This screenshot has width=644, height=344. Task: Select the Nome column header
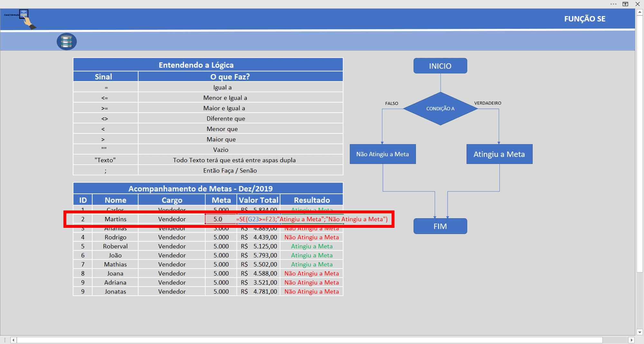point(115,200)
